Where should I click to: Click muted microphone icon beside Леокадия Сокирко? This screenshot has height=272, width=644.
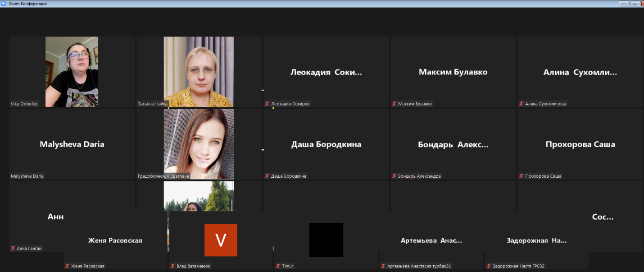(x=268, y=104)
